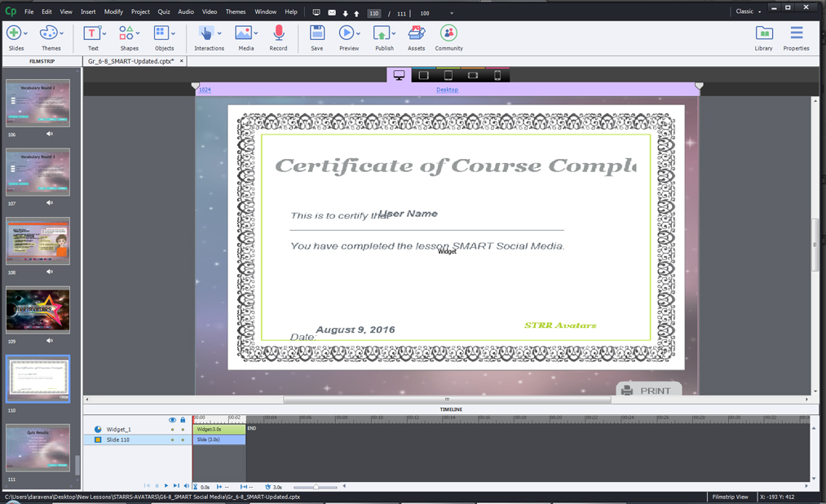
Task: Toggle visibility dot for Widget_1 layer
Action: point(172,429)
